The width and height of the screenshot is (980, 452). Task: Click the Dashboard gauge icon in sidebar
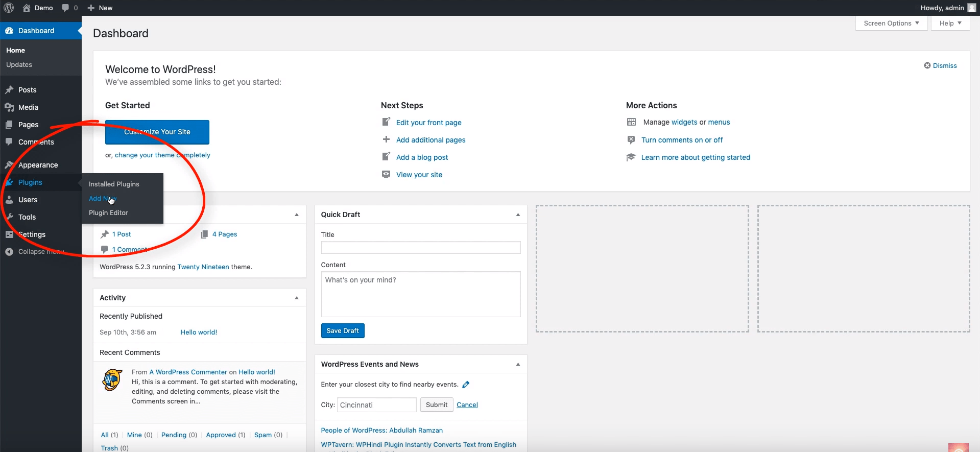9,31
